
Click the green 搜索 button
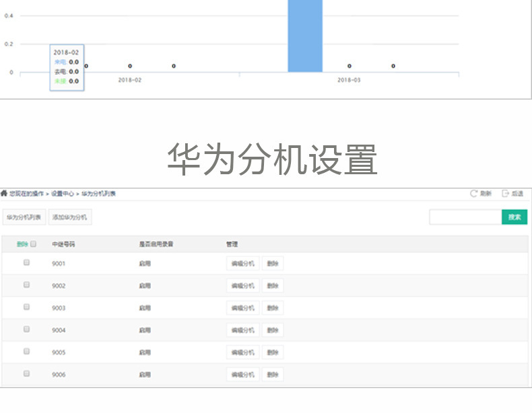tap(514, 217)
